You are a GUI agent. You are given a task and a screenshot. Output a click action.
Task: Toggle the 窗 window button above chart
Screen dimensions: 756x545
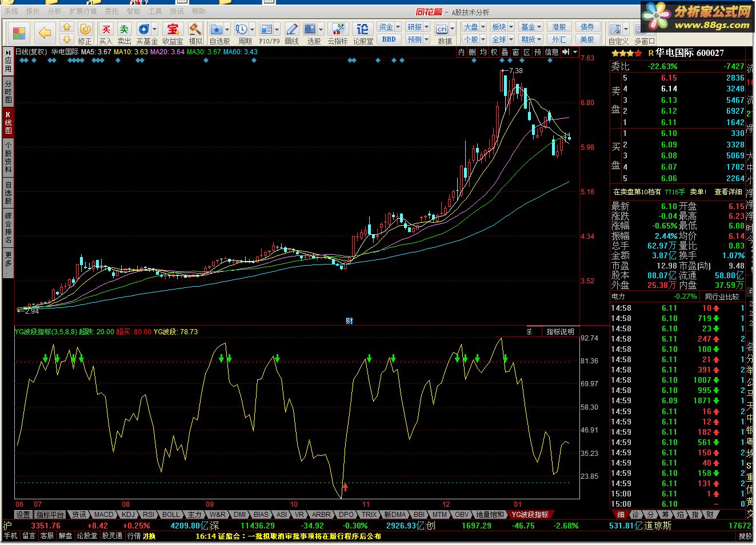[x=516, y=52]
